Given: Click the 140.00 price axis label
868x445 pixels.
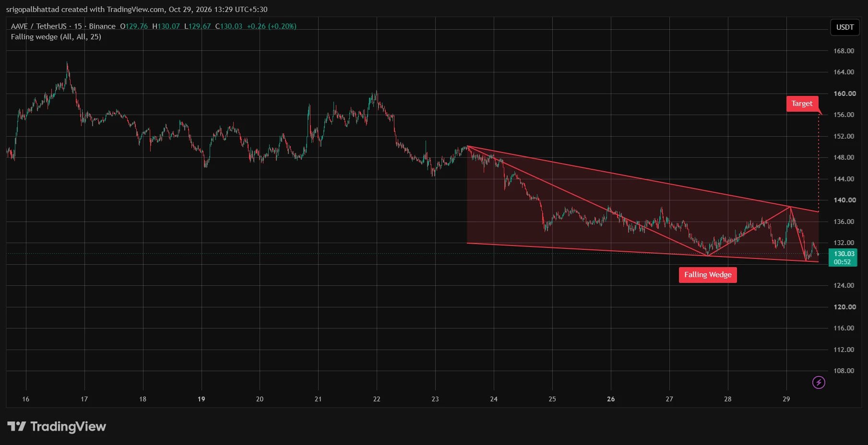Looking at the screenshot, I should (844, 200).
